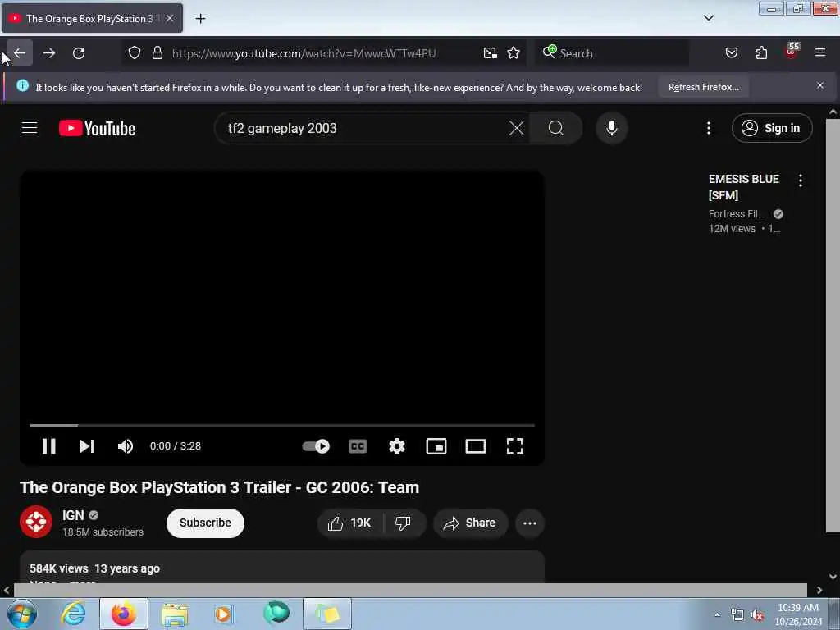Clear the YouTube search query with X

pyautogui.click(x=517, y=128)
